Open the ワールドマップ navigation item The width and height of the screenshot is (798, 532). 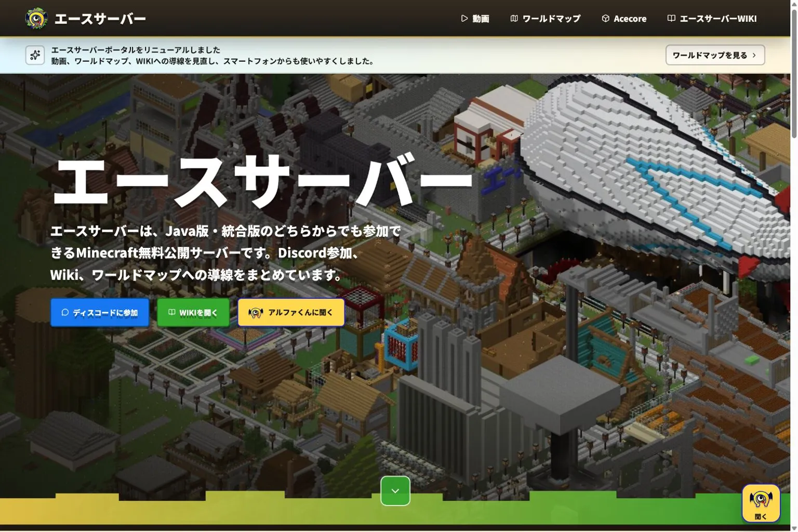tap(546, 19)
